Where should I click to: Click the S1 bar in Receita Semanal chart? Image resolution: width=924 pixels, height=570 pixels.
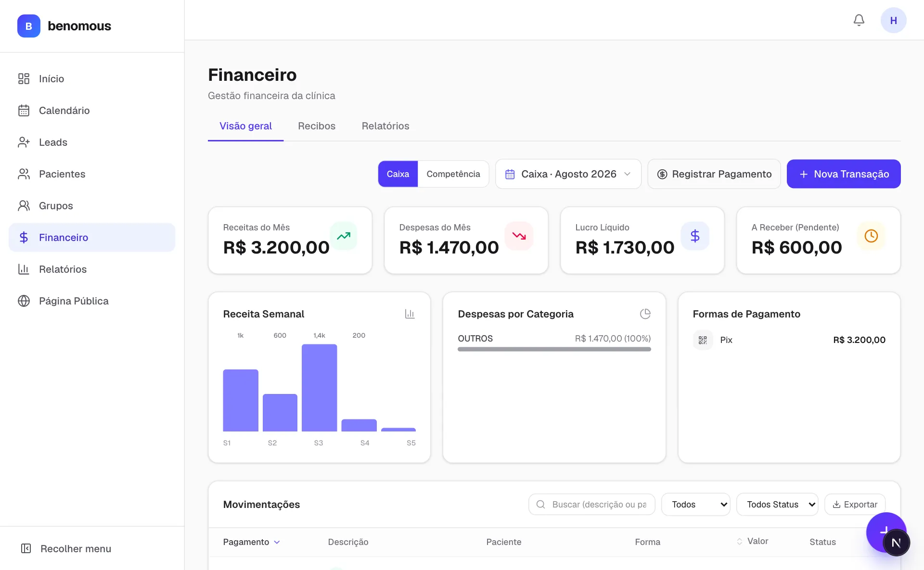(241, 400)
